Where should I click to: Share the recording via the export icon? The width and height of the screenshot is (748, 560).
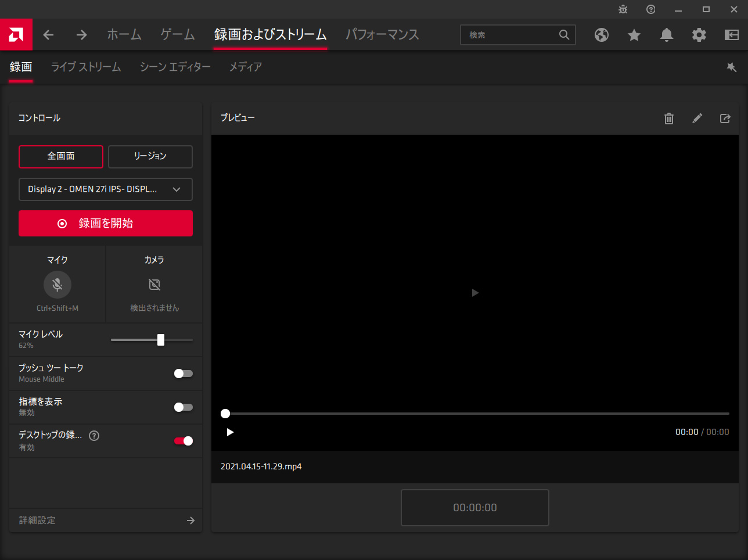point(725,119)
